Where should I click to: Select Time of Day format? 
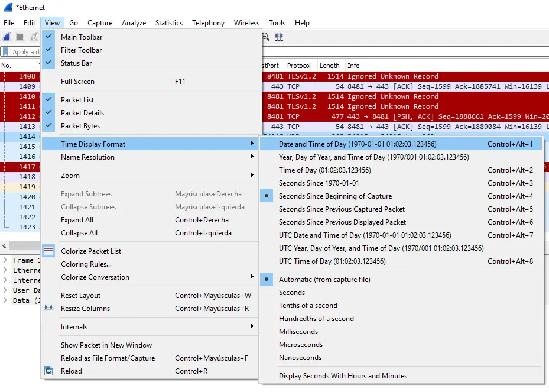coord(401,170)
